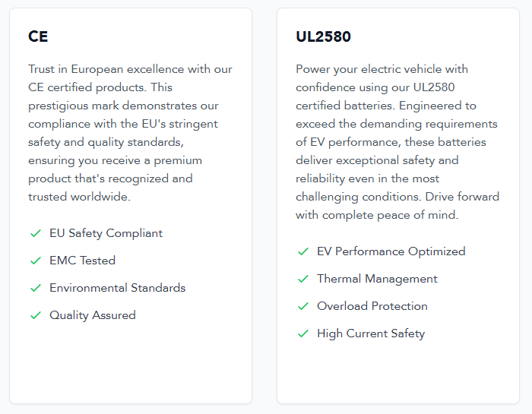Select the Quality Assured feature label

tap(93, 315)
